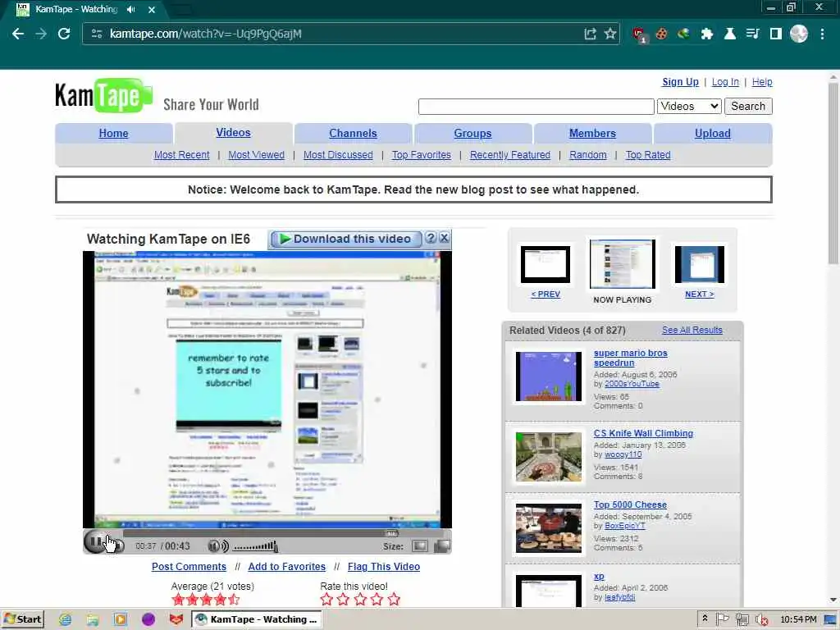Open the Chrome Labs flask icon
Image resolution: width=840 pixels, height=630 pixels.
[729, 34]
